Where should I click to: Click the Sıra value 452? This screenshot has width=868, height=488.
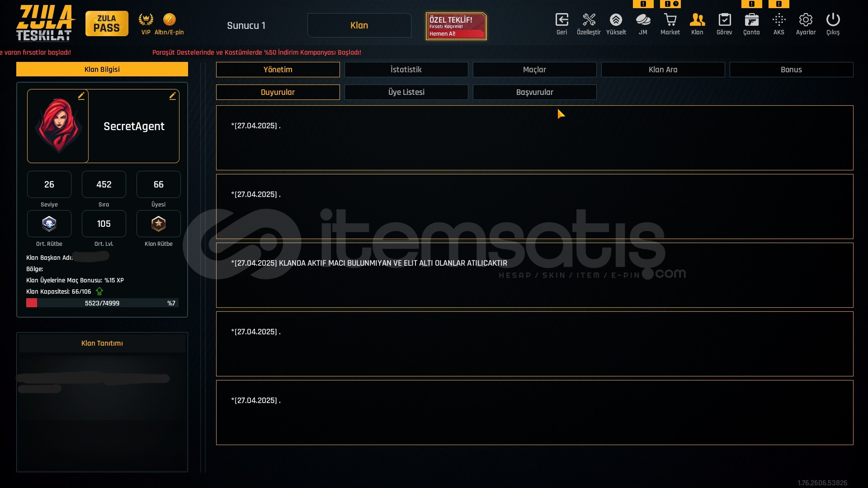pyautogui.click(x=104, y=184)
